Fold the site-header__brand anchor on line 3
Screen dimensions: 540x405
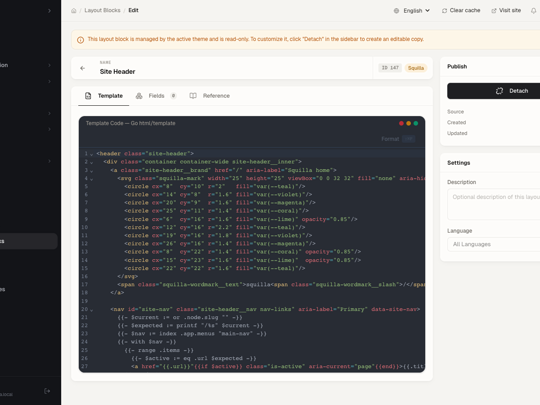[91, 171]
